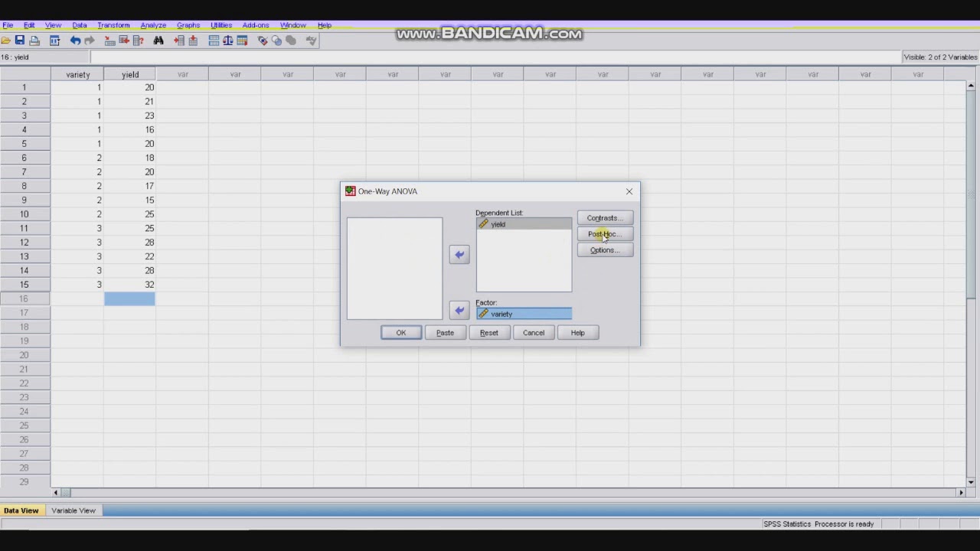Image resolution: width=980 pixels, height=551 pixels.
Task: Open the Utilities menu
Action: [221, 25]
